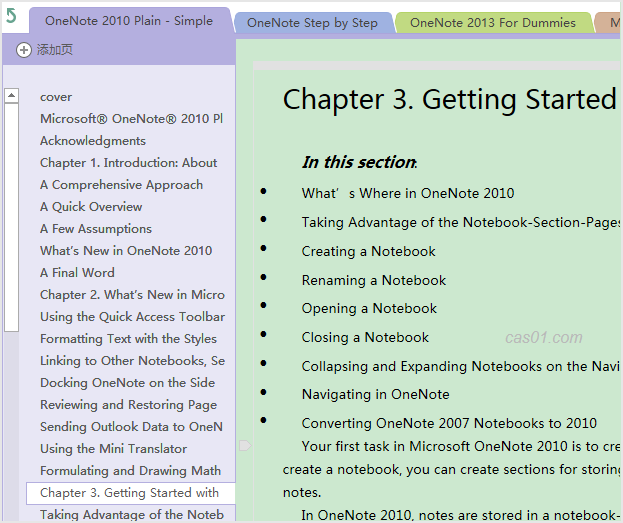Click the Closing a Notebook bullet

(x=365, y=337)
